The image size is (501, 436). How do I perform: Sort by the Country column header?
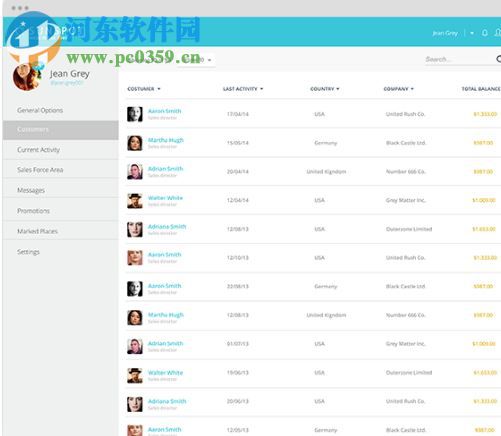pyautogui.click(x=325, y=89)
